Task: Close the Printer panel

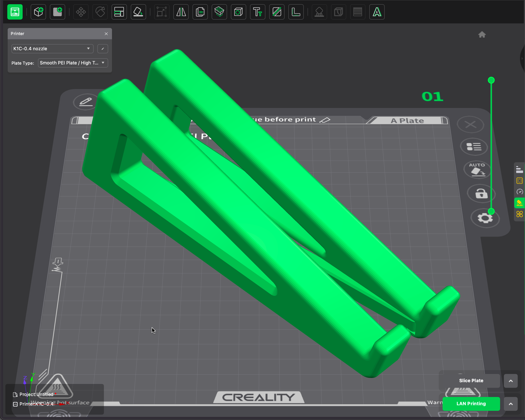Action: (106, 34)
